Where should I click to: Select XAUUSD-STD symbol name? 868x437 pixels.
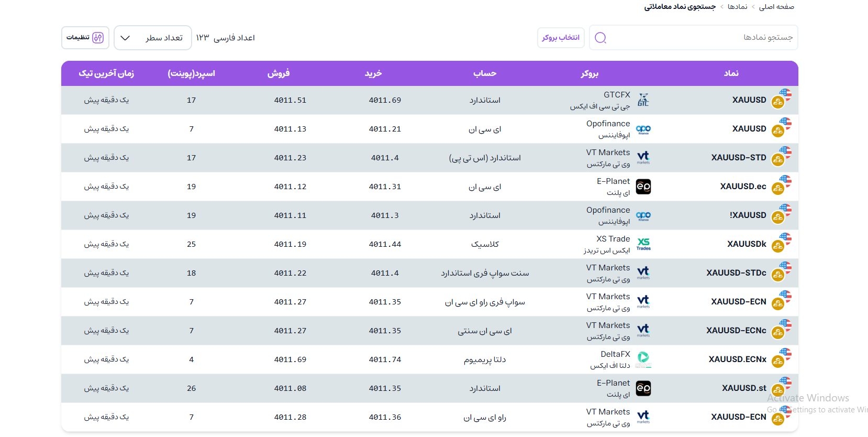[739, 158]
